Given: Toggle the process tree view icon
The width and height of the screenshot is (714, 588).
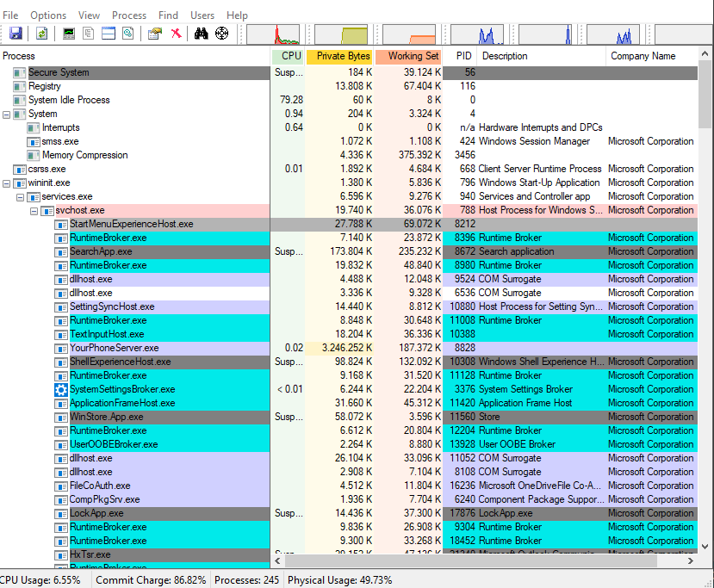Looking at the screenshot, I should coord(89,34).
